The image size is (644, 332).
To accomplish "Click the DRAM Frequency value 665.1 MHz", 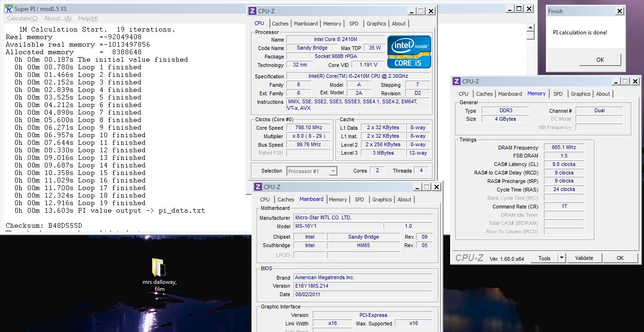I will [564, 148].
